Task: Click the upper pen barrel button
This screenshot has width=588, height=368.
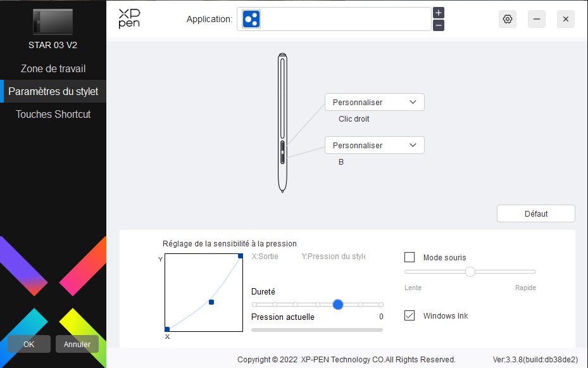Action: pyautogui.click(x=282, y=146)
